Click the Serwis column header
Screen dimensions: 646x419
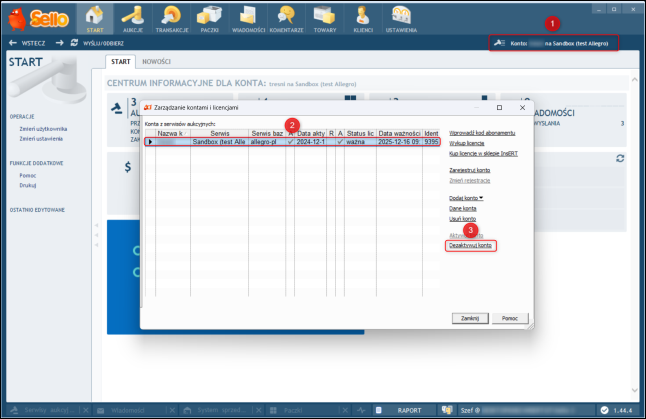point(219,133)
